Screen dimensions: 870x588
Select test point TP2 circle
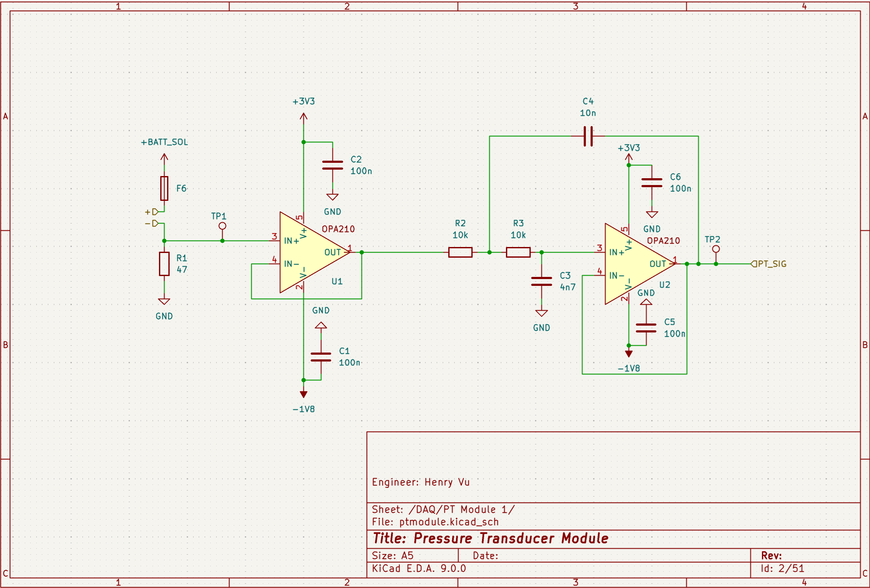716,249
